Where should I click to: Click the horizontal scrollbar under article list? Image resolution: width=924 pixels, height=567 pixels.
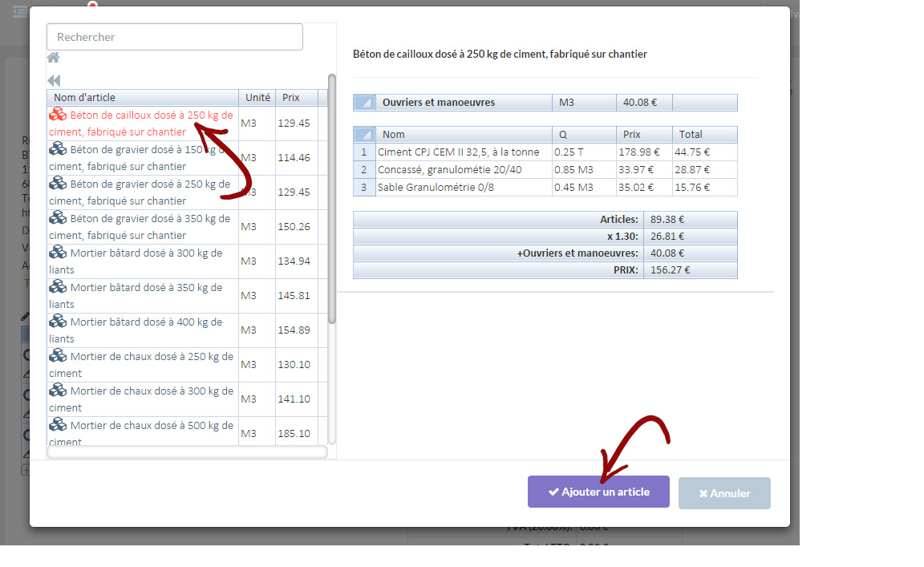coord(187,452)
